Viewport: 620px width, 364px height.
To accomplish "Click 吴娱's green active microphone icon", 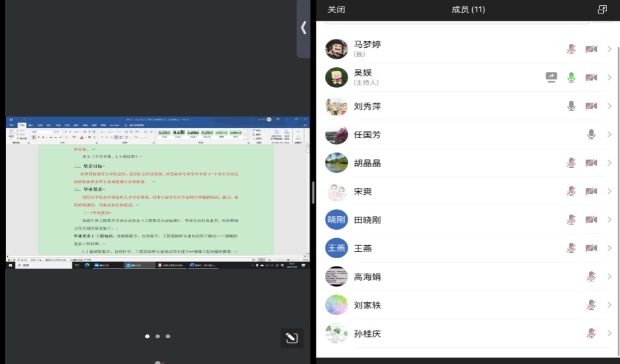I will [x=571, y=77].
